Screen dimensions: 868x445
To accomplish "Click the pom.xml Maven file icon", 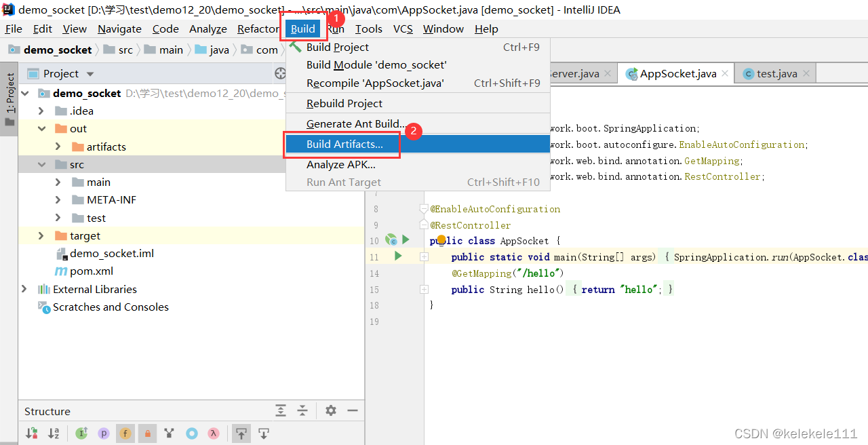I will click(61, 271).
